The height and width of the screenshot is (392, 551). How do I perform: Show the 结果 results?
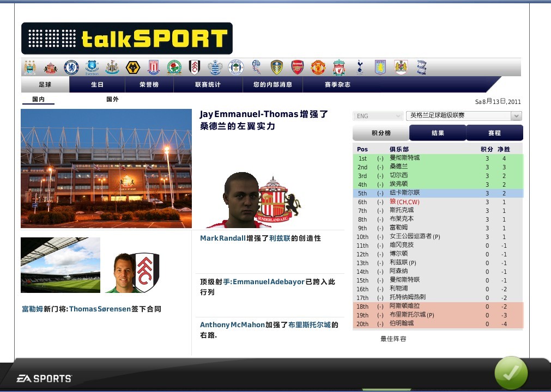(438, 133)
